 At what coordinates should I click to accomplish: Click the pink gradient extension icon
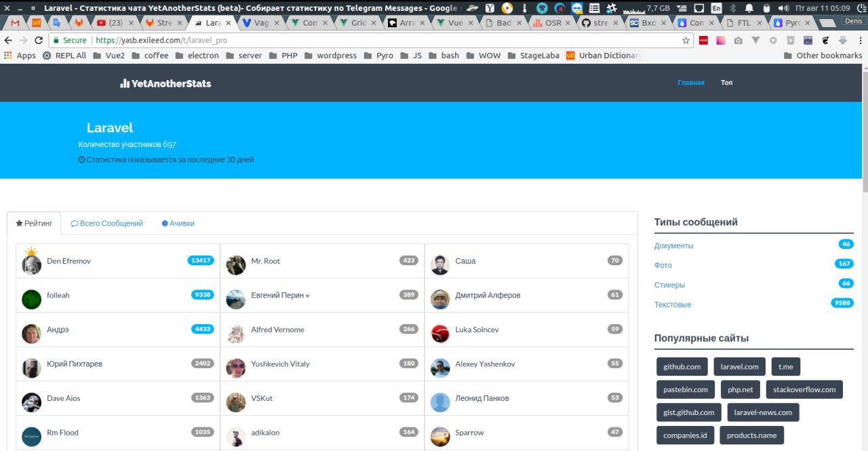click(x=720, y=41)
